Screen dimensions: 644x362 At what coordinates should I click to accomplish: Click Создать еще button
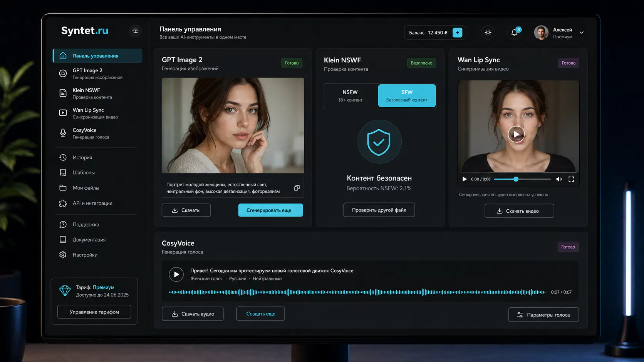tap(260, 314)
